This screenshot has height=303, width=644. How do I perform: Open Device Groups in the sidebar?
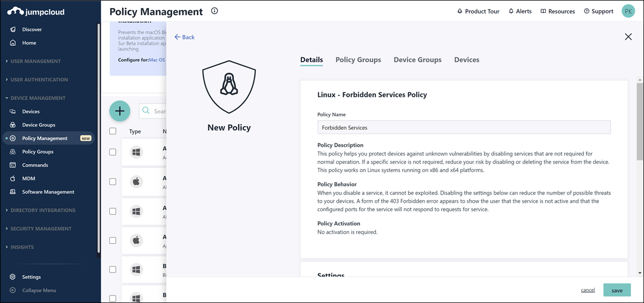click(x=39, y=125)
